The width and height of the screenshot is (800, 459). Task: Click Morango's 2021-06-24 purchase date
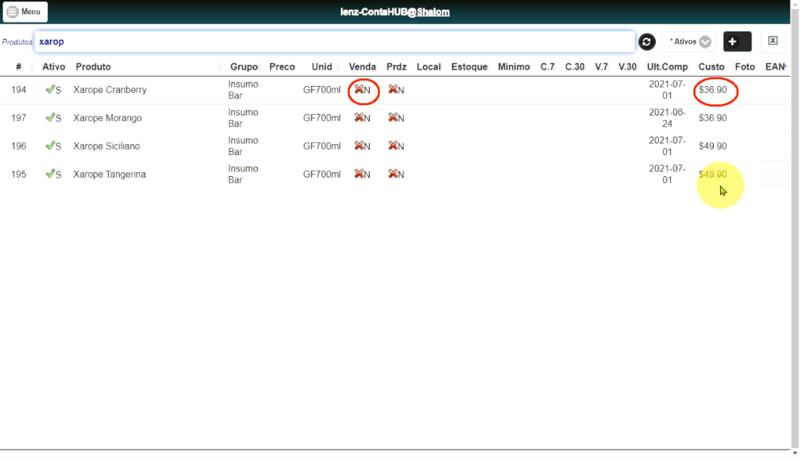tap(667, 118)
